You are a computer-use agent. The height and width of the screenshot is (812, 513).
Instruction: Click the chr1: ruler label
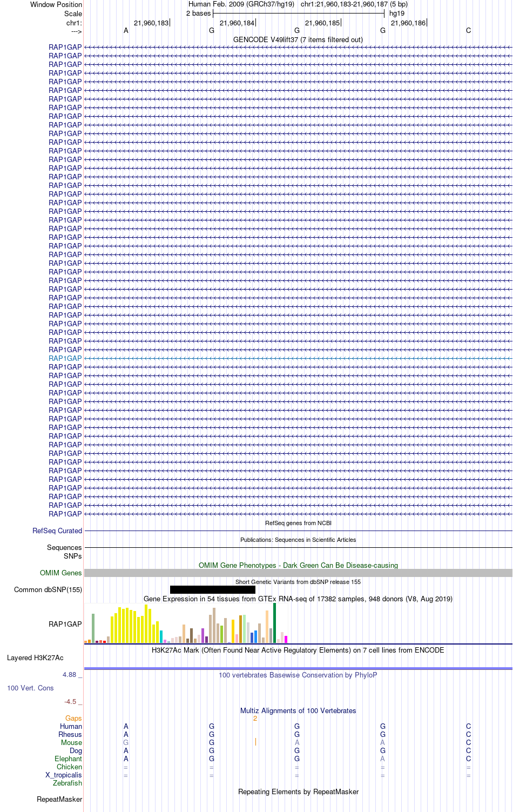[x=74, y=23]
